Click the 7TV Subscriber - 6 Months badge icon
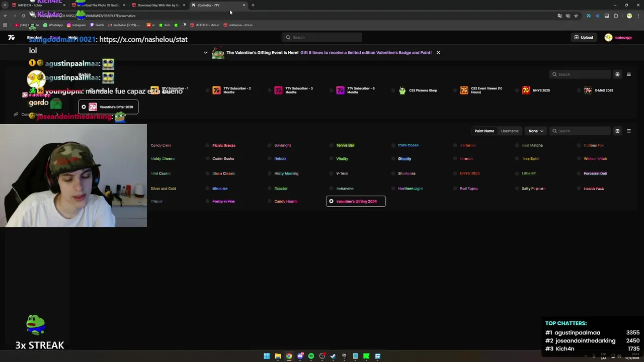 tap(340, 90)
